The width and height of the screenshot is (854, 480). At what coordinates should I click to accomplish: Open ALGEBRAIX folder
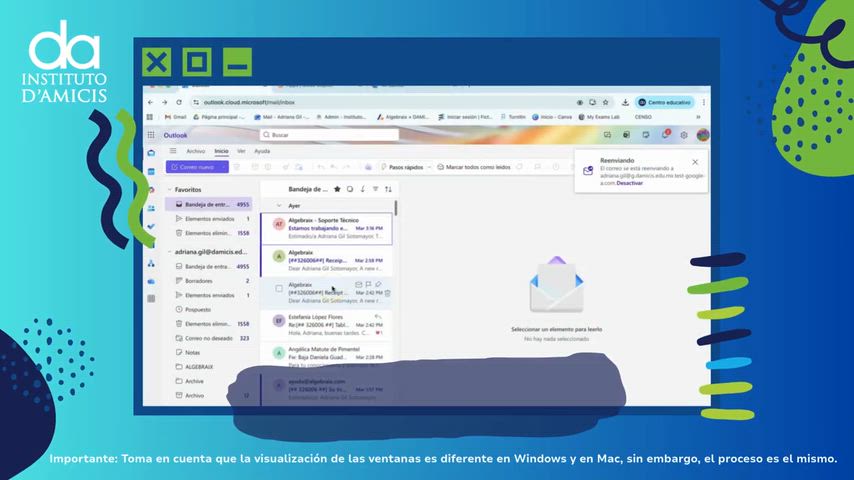(x=208, y=367)
